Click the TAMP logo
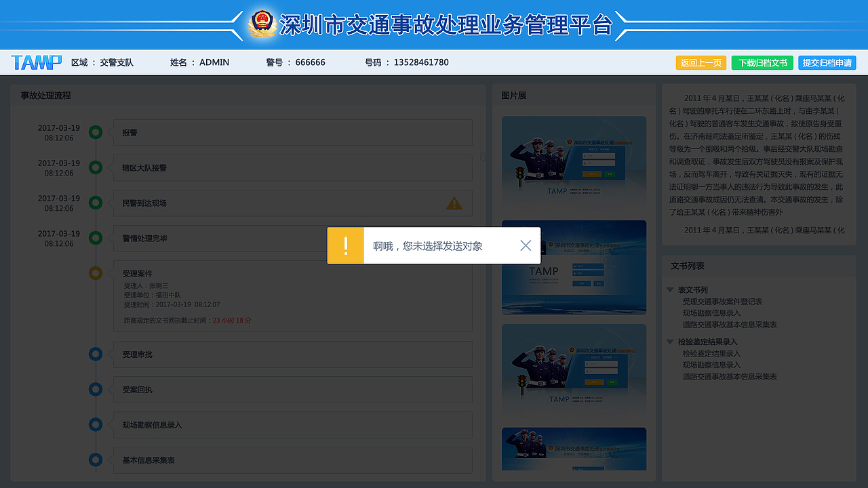The height and width of the screenshot is (488, 868). click(x=36, y=62)
